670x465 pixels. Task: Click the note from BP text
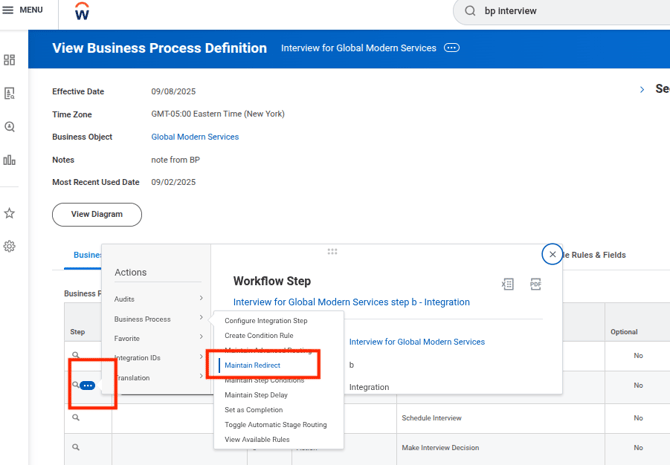[176, 160]
